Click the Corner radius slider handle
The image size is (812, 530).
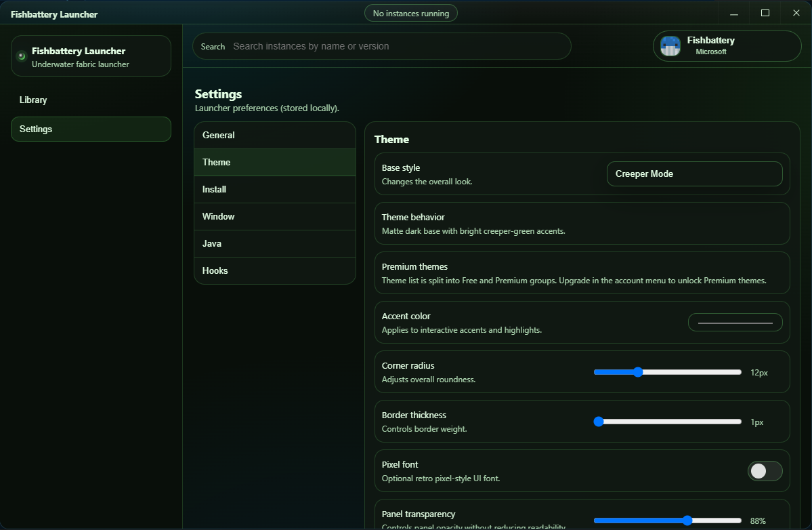(x=638, y=371)
